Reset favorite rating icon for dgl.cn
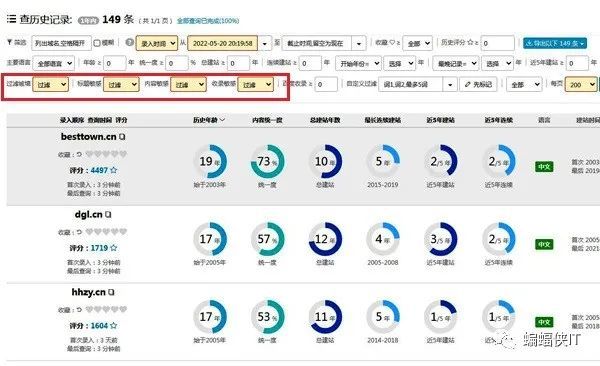The image size is (600, 366). pos(79,232)
